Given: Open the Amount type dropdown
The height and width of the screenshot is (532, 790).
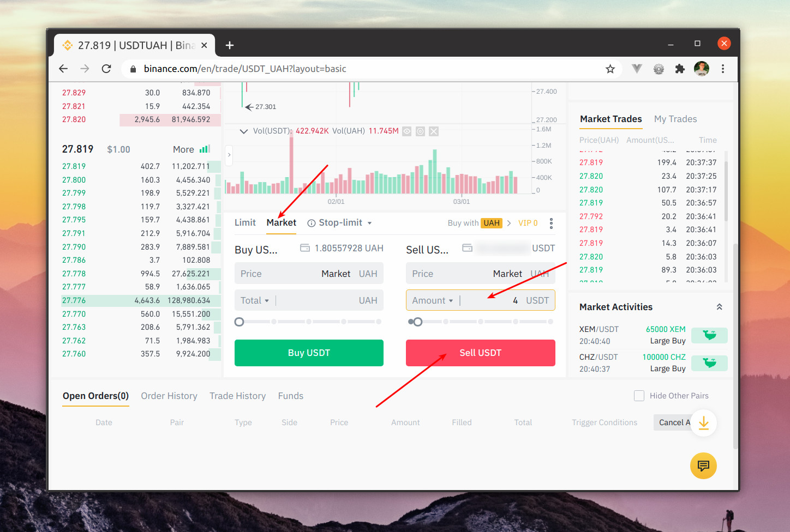Looking at the screenshot, I should 433,300.
